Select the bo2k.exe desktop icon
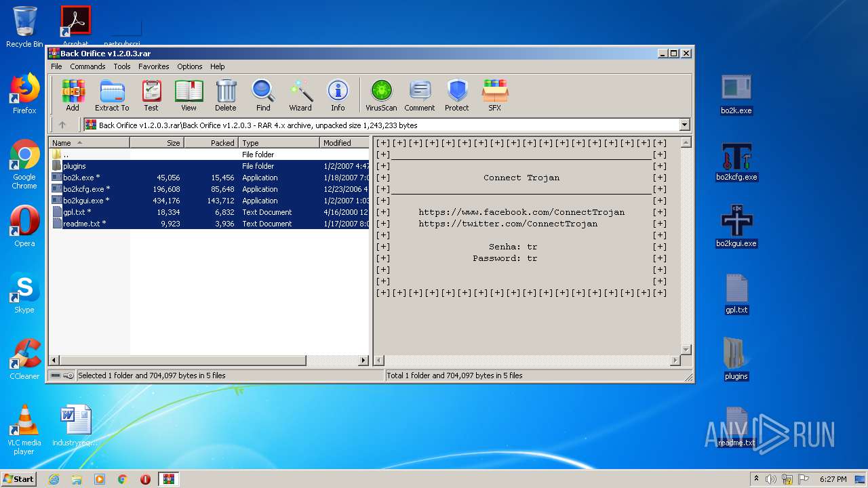This screenshot has height=488, width=868. click(x=736, y=94)
